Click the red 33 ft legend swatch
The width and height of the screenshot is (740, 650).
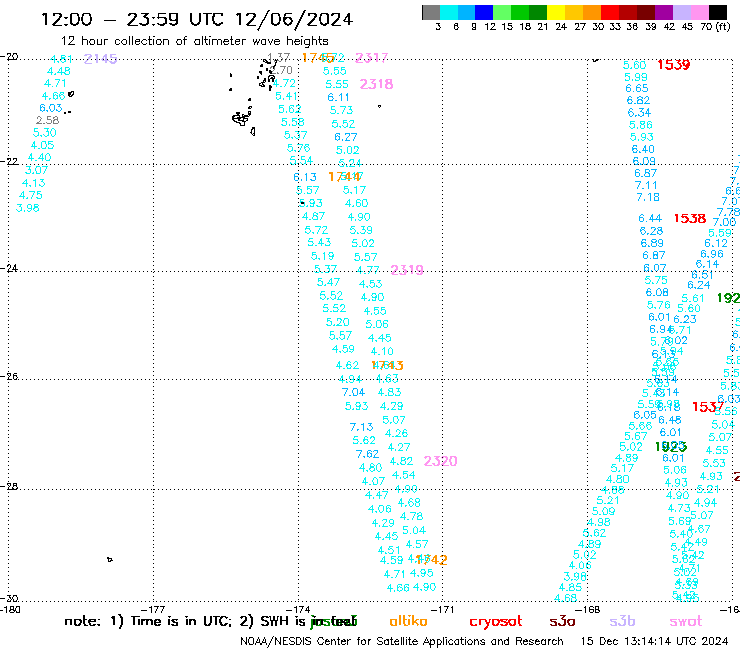click(610, 12)
